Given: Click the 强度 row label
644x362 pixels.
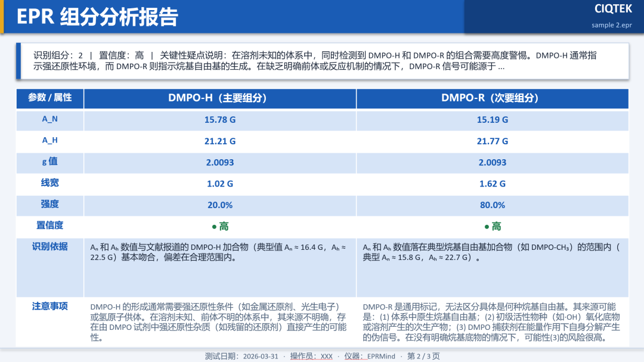Looking at the screenshot, I should pyautogui.click(x=50, y=205).
